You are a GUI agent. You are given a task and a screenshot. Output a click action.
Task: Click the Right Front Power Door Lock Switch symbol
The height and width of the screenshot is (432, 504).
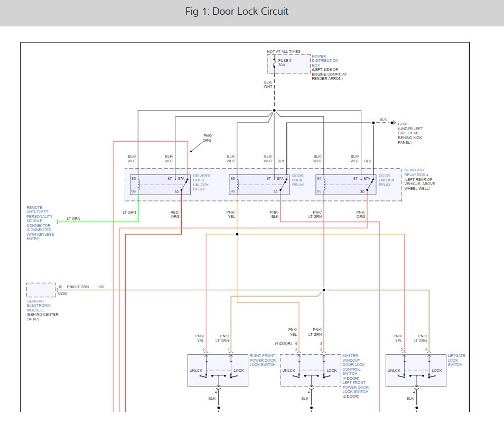point(218,371)
